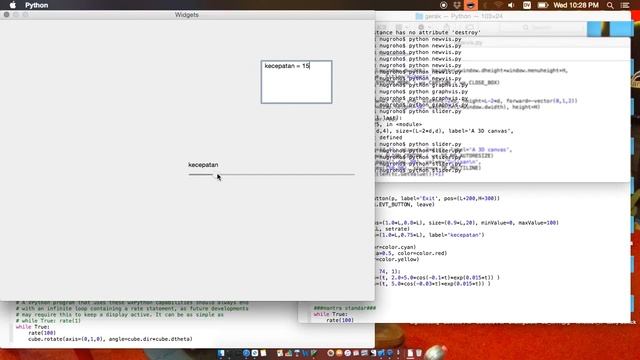Image resolution: width=640 pixels, height=360 pixels.
Task: Click the kecepatan slider track
Action: point(271,174)
